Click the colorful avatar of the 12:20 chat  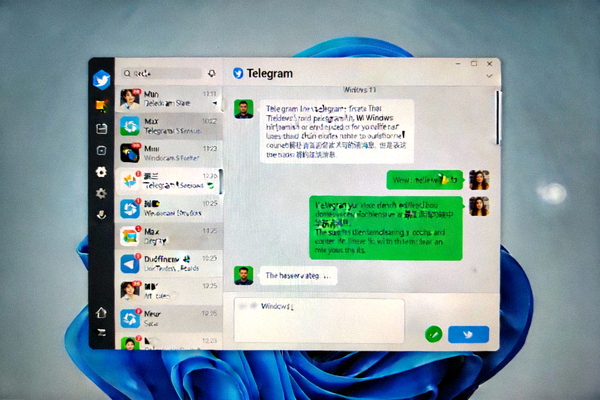pos(130,181)
